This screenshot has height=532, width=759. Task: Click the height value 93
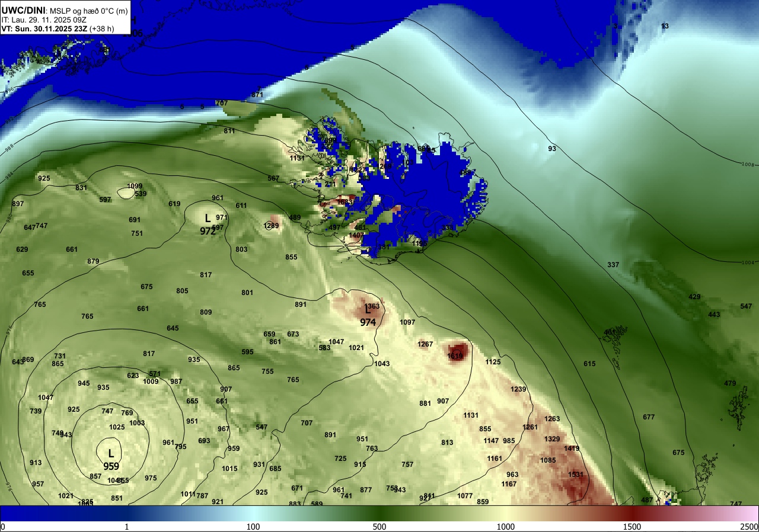click(x=552, y=149)
